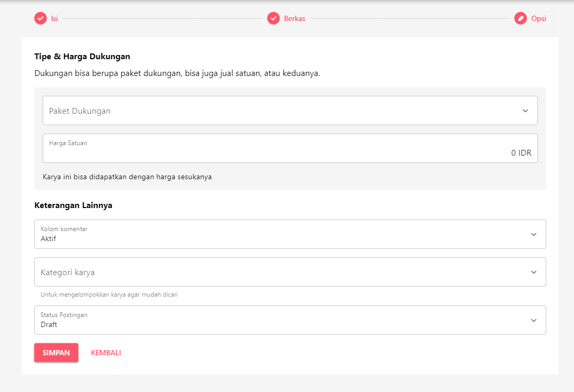Click the Opsi step pencil icon
The width and height of the screenshot is (574, 392).
point(520,18)
